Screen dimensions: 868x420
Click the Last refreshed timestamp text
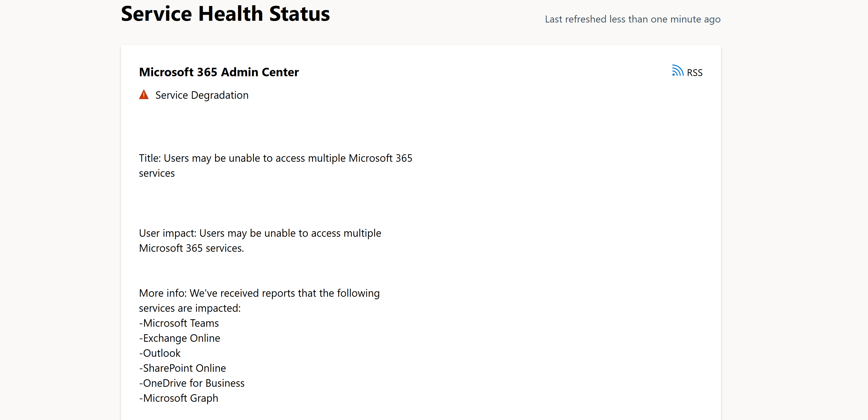(x=632, y=19)
